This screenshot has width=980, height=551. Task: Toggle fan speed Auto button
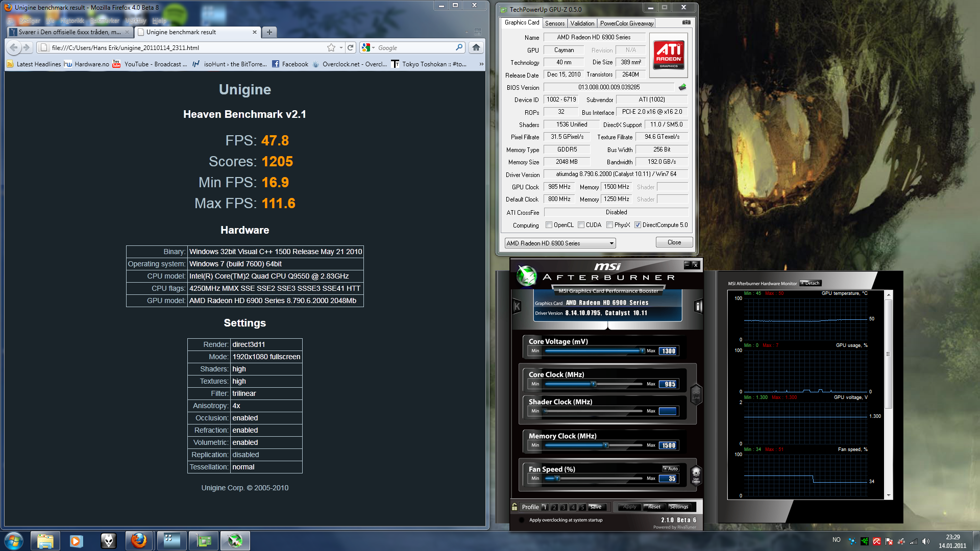[671, 468]
